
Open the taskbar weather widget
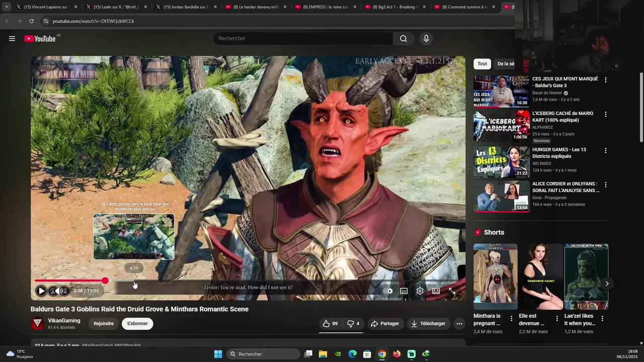tap(19, 354)
